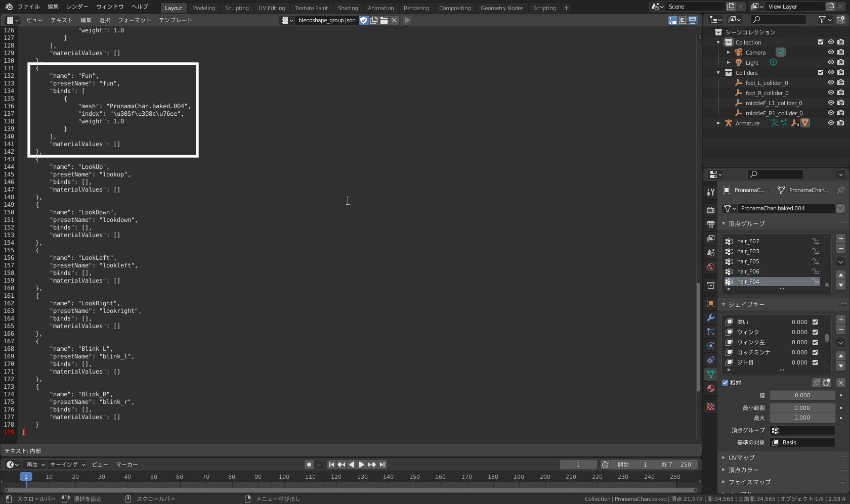The image size is (850, 504).
Task: Select the hair_F07 vertex group
Action: [x=773, y=241]
